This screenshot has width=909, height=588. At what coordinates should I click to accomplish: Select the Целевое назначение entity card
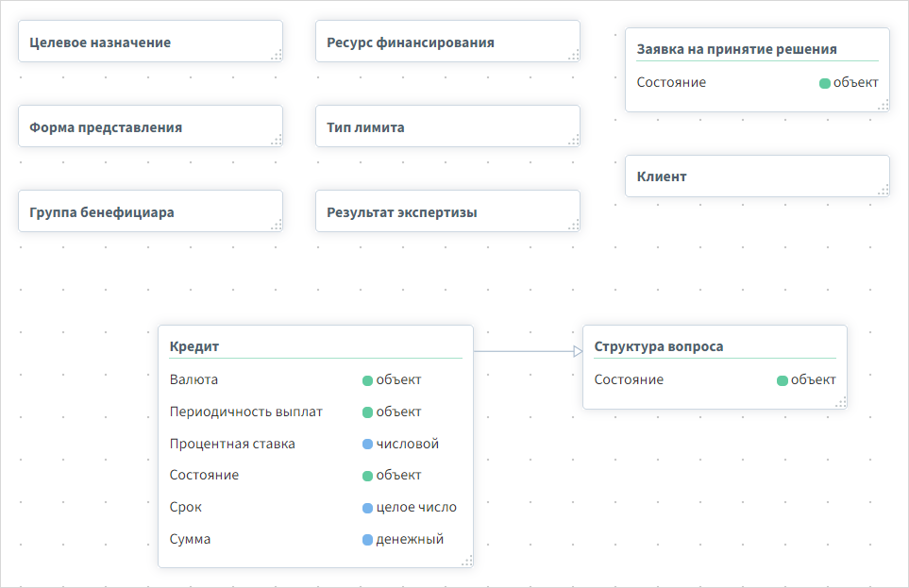(x=150, y=42)
